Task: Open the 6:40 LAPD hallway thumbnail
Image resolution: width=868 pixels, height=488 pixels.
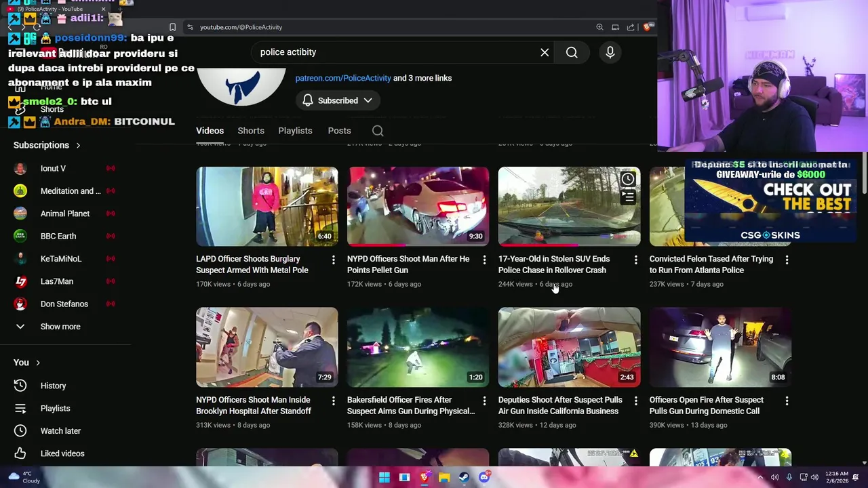Action: click(x=267, y=206)
